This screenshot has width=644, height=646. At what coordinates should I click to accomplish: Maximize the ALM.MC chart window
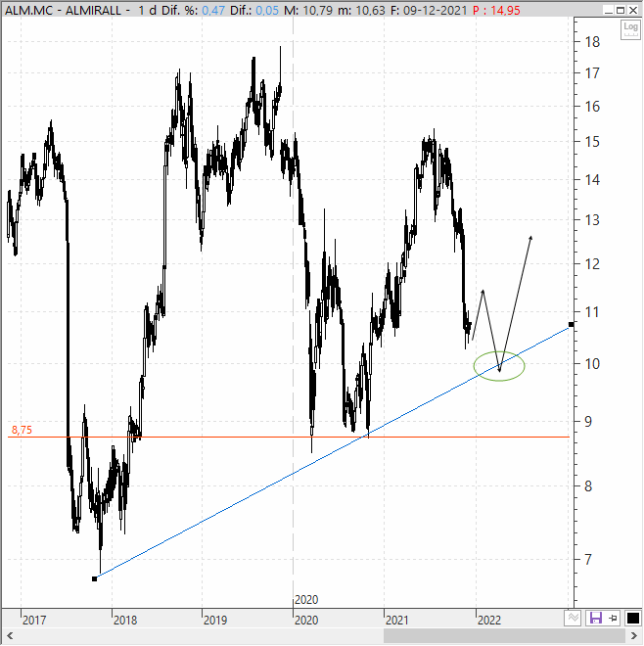click(621, 11)
